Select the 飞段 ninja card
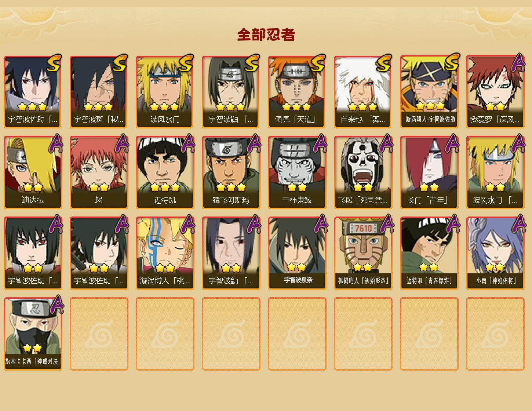Screen dimensions: 532x411 click(363, 172)
